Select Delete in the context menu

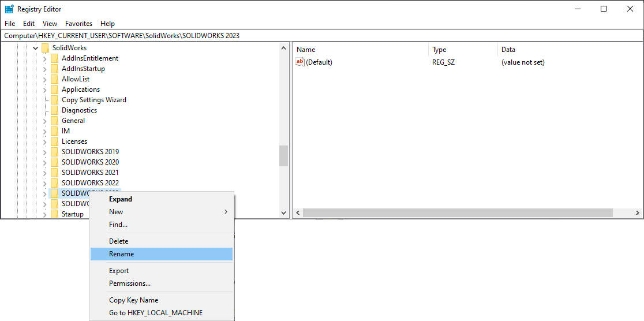[119, 241]
